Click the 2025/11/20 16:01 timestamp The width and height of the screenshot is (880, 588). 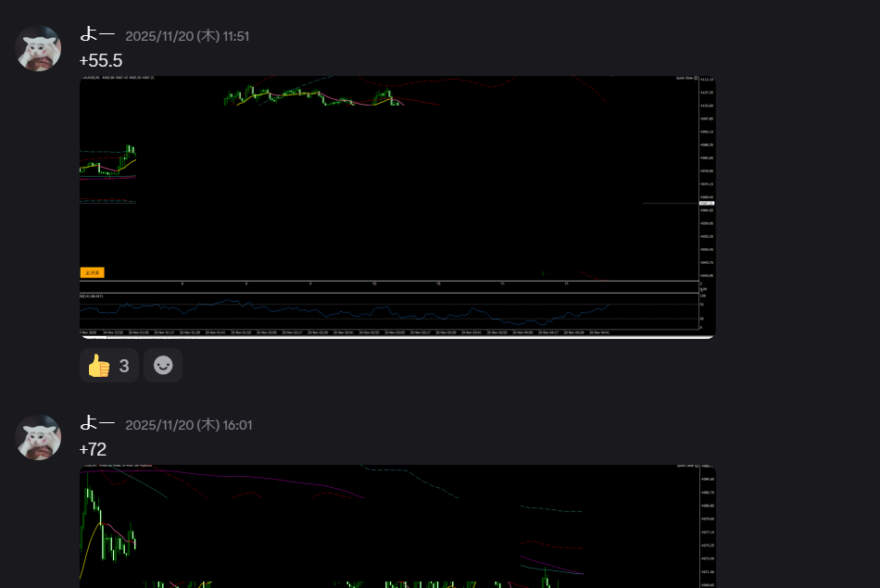point(188,425)
